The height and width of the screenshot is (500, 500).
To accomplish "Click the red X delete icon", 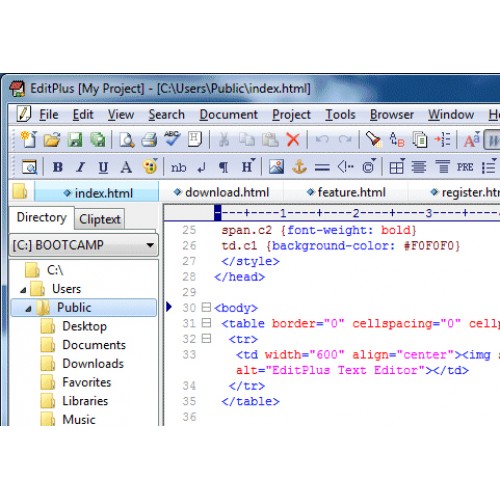I will point(293,139).
